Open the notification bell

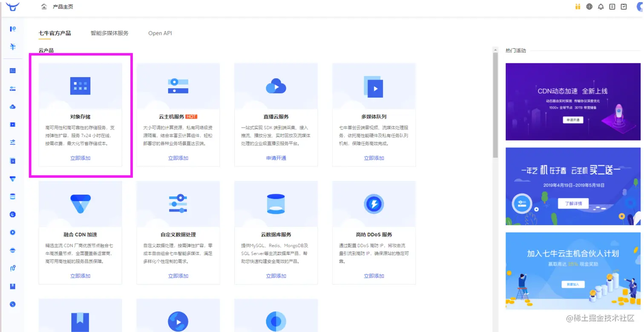601,7
